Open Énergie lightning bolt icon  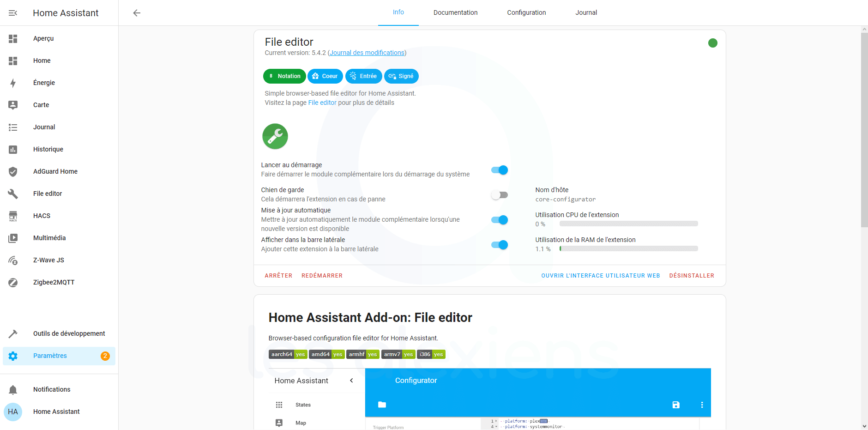13,83
